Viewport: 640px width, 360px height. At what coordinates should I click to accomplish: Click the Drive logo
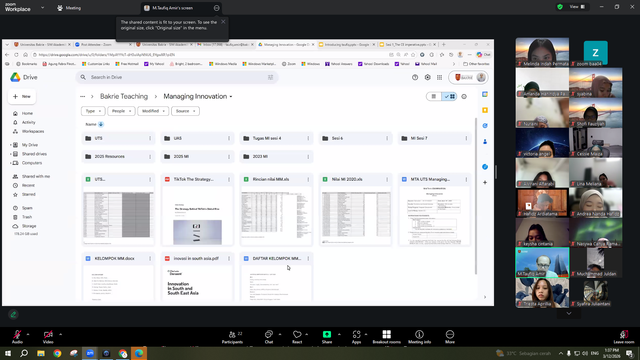pyautogui.click(x=24, y=77)
